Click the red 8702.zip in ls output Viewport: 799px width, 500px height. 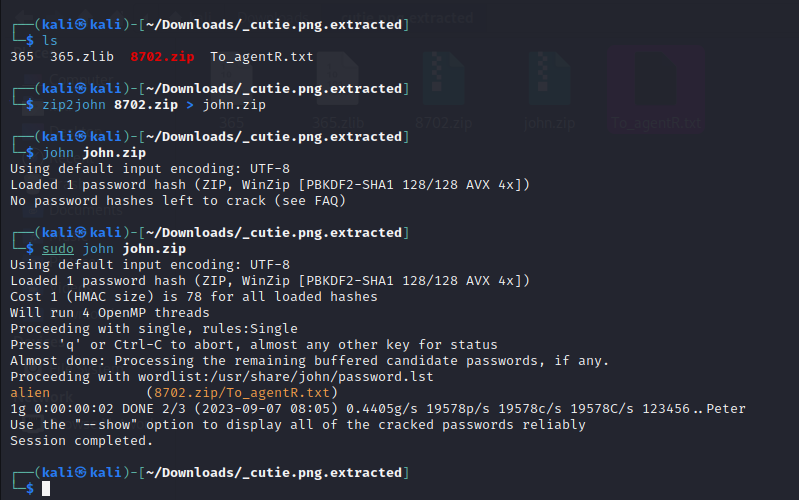[162, 57]
